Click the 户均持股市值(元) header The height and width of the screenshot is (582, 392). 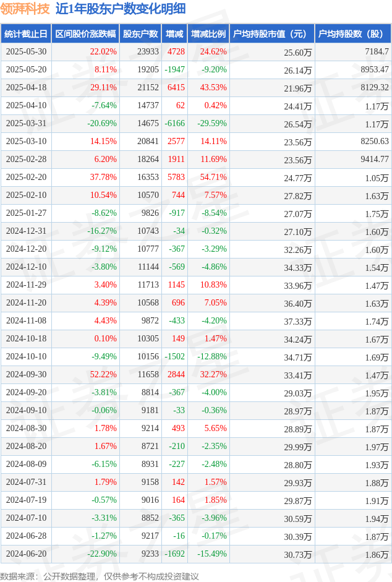(272, 34)
